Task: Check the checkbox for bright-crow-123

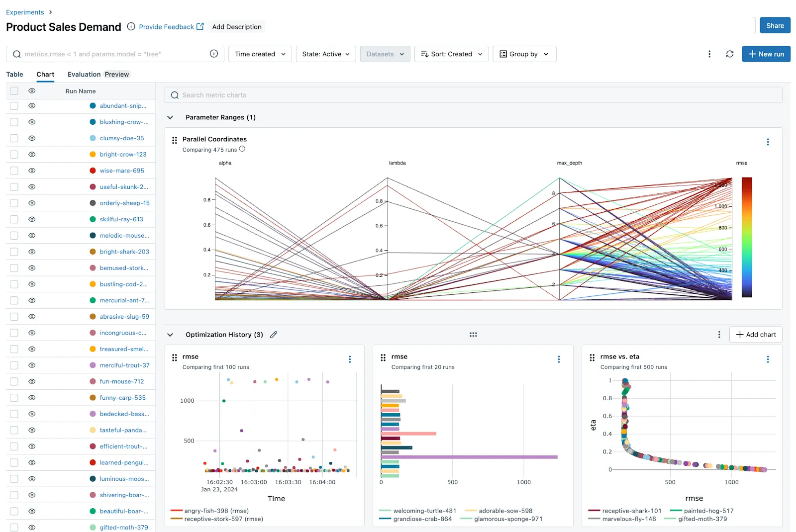Action: point(13,154)
